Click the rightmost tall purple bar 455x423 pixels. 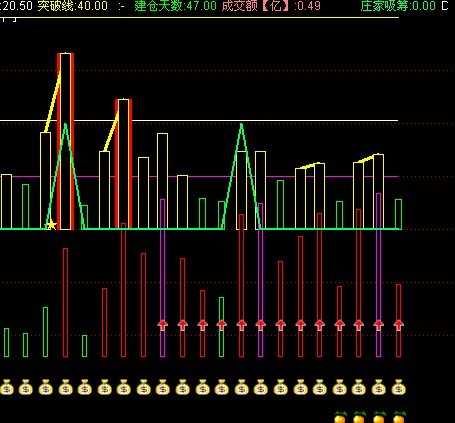[378, 275]
